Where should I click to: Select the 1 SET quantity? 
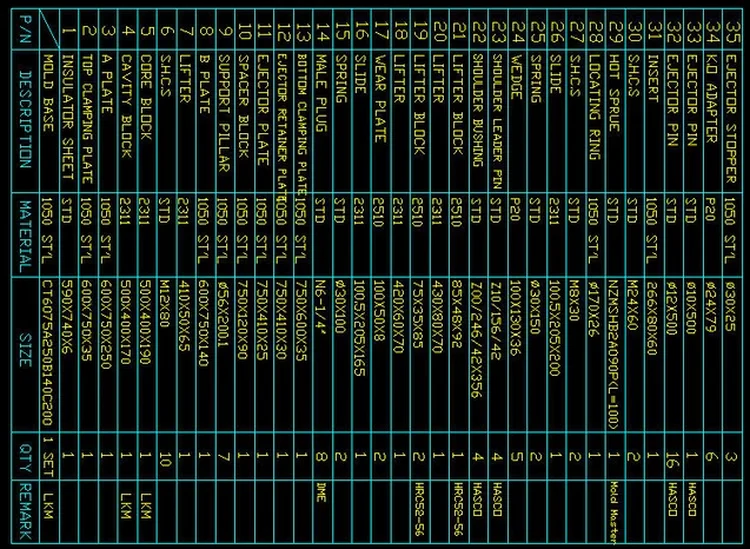click(48, 456)
